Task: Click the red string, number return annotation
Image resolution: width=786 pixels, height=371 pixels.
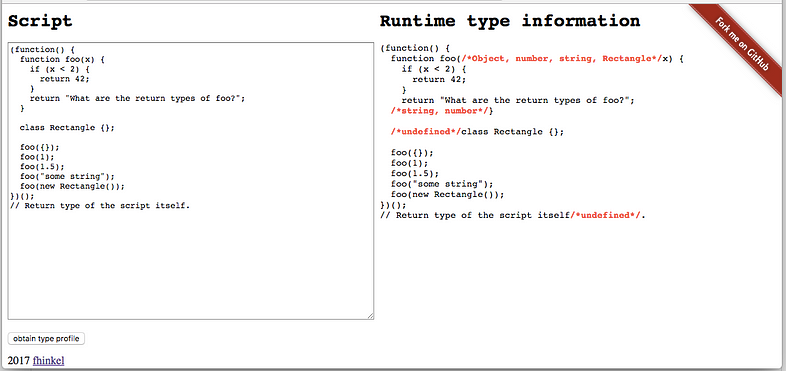Action: click(x=439, y=111)
